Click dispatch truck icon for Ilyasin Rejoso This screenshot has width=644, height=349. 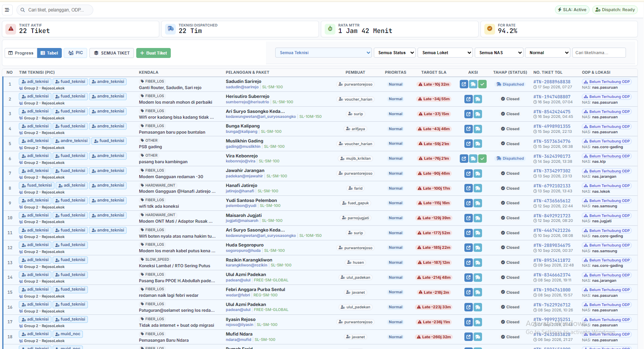pyautogui.click(x=478, y=322)
